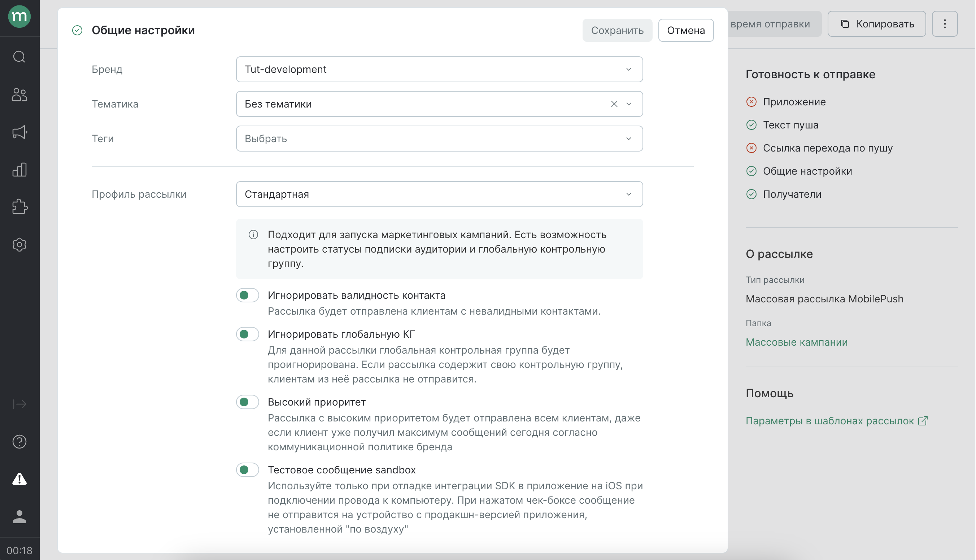Open the user profile icon
Viewport: 976px width, 560px height.
19,517
